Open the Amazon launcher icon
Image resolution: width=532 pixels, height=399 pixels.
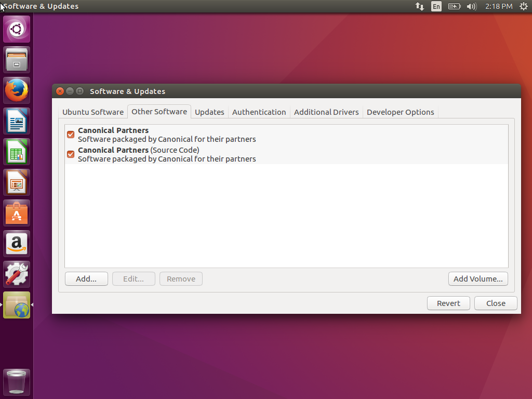coord(17,244)
